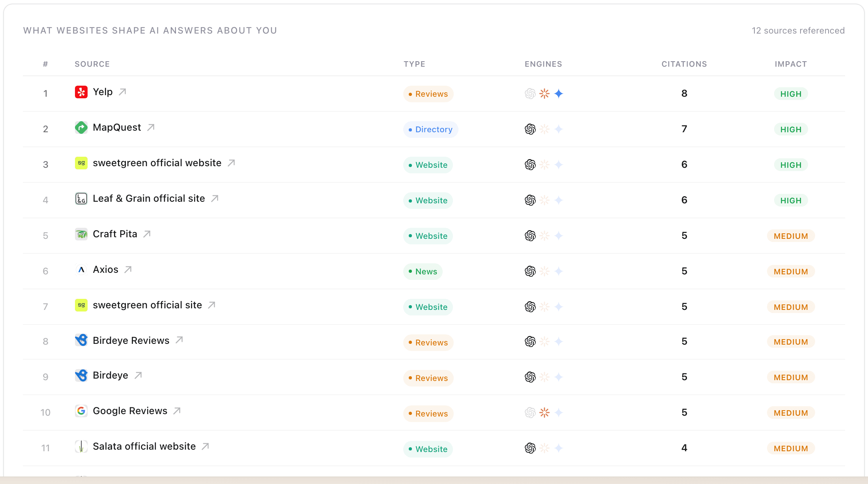868x484 pixels.
Task: Click '12 sources referenced' text
Action: 798,31
